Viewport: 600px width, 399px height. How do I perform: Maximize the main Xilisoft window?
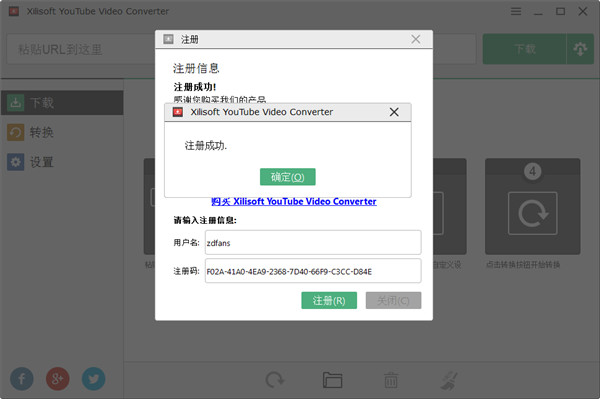[560, 11]
